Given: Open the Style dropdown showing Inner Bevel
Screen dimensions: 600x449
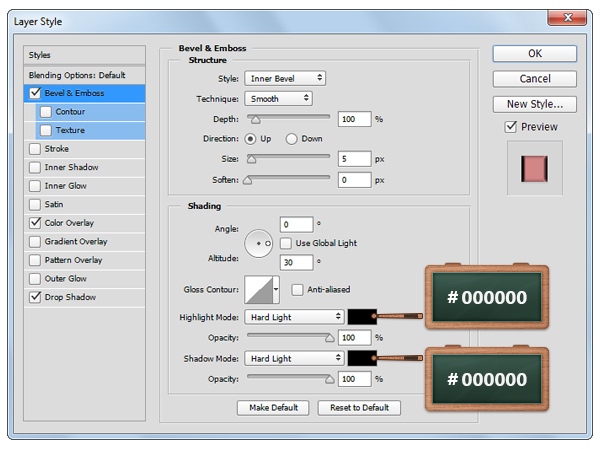Looking at the screenshot, I should (x=285, y=78).
